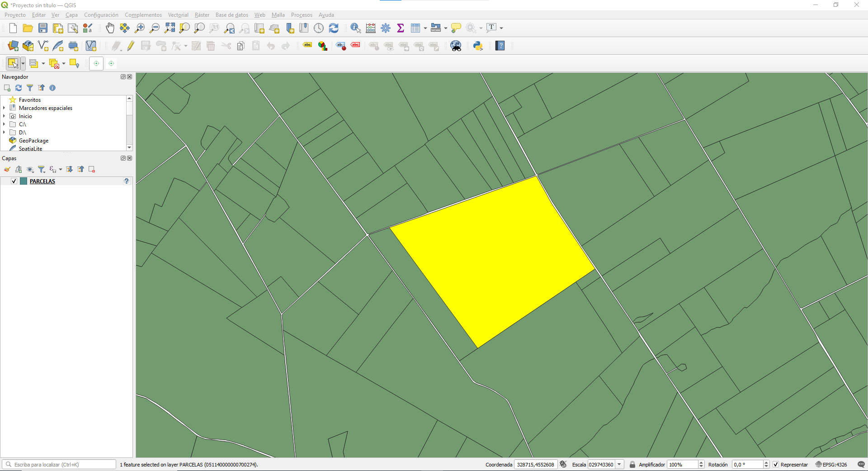Select the Pan Map tool

pos(110,28)
